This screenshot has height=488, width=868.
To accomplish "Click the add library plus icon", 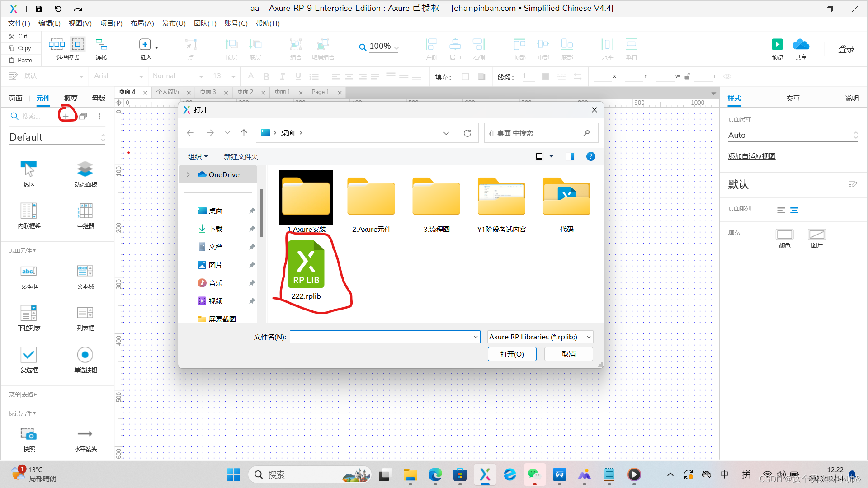I will tap(66, 117).
